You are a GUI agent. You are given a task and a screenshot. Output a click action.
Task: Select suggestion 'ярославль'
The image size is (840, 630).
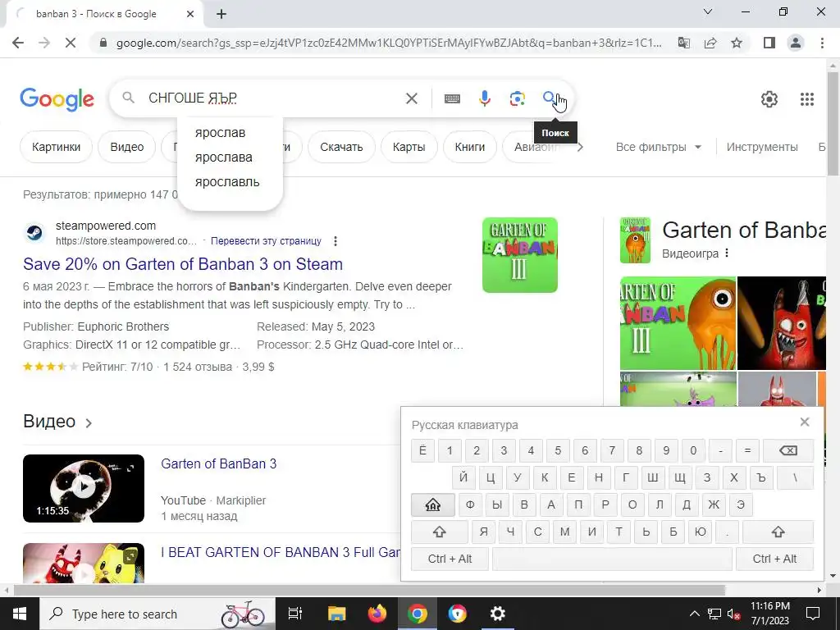[x=227, y=181]
